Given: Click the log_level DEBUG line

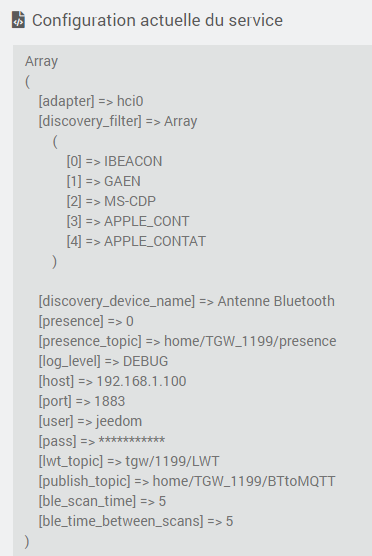Looking at the screenshot, I should tap(103, 361).
